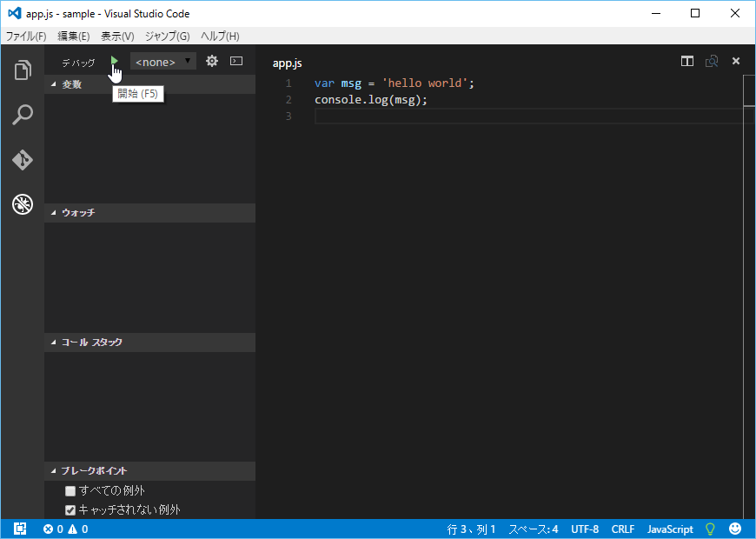Open the debug console icon
The image size is (756, 539).
[x=235, y=62]
